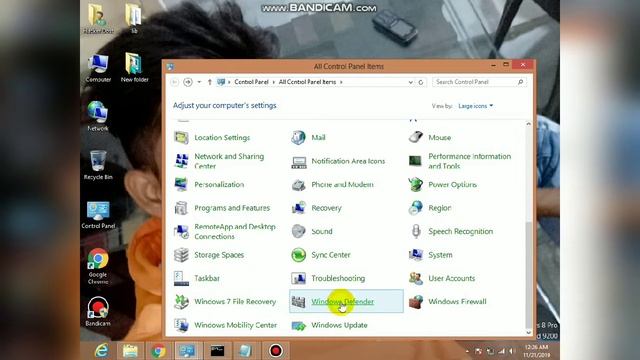Open the Troubleshooting icon

point(298,278)
